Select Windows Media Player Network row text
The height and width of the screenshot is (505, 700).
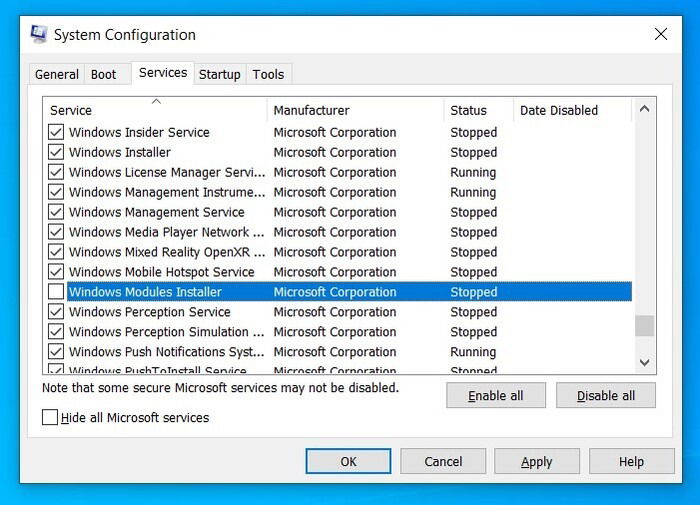167,232
